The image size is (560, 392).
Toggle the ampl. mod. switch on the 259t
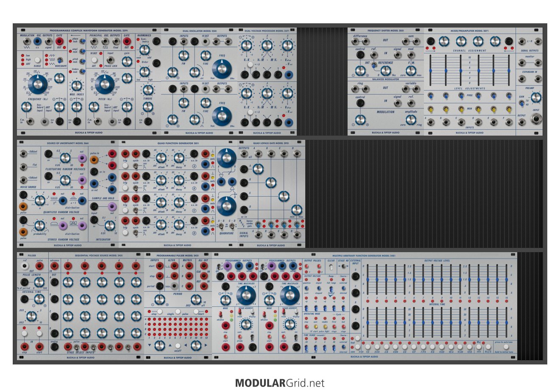point(82,51)
